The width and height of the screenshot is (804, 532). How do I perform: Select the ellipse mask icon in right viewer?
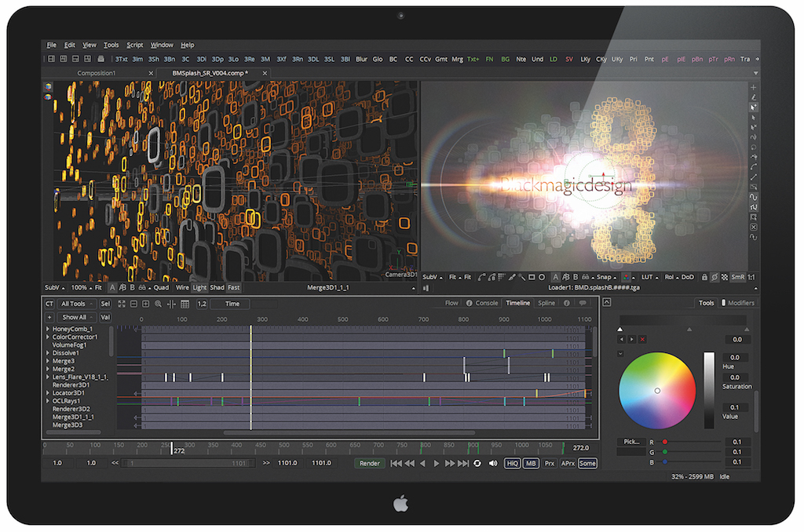tap(542, 277)
